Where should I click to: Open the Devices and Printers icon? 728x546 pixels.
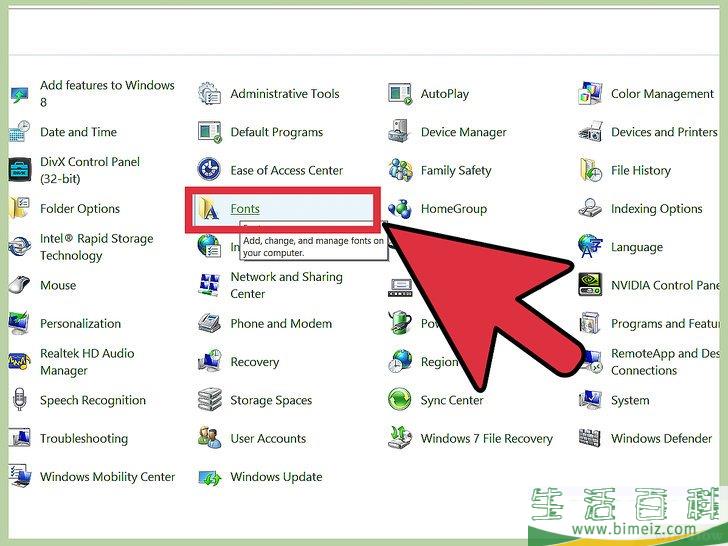pos(590,132)
